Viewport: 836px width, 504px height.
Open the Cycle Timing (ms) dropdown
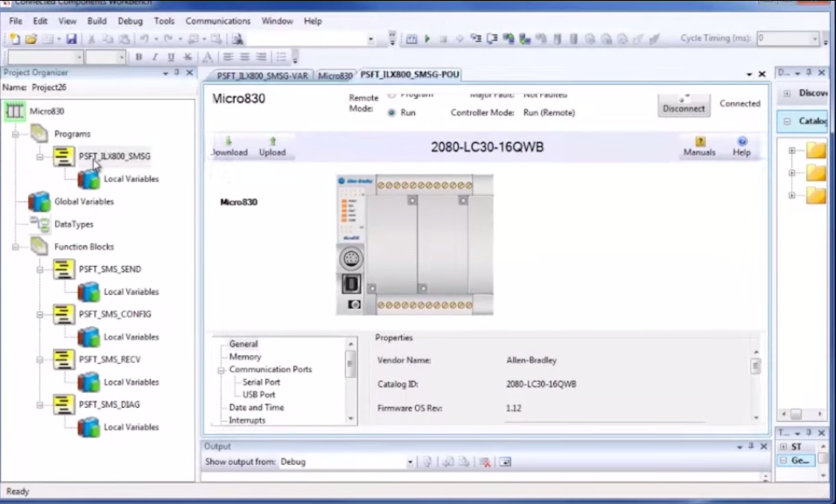click(x=815, y=38)
